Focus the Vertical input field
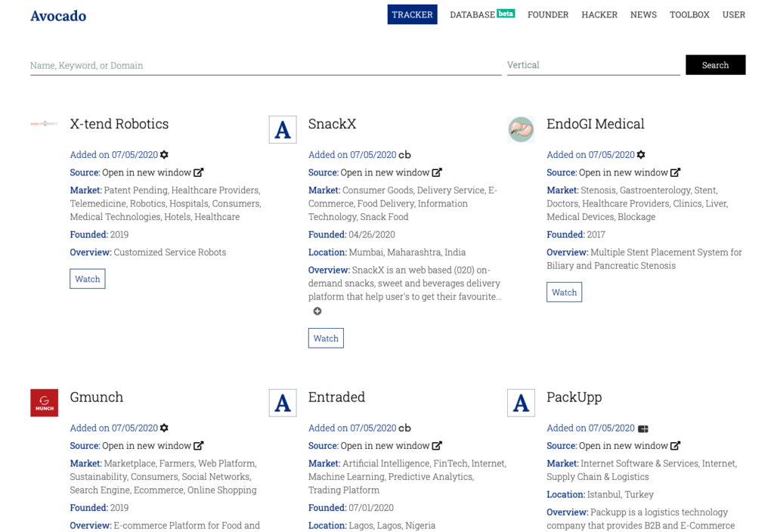Viewport: 774px width, 532px height. 593,65
